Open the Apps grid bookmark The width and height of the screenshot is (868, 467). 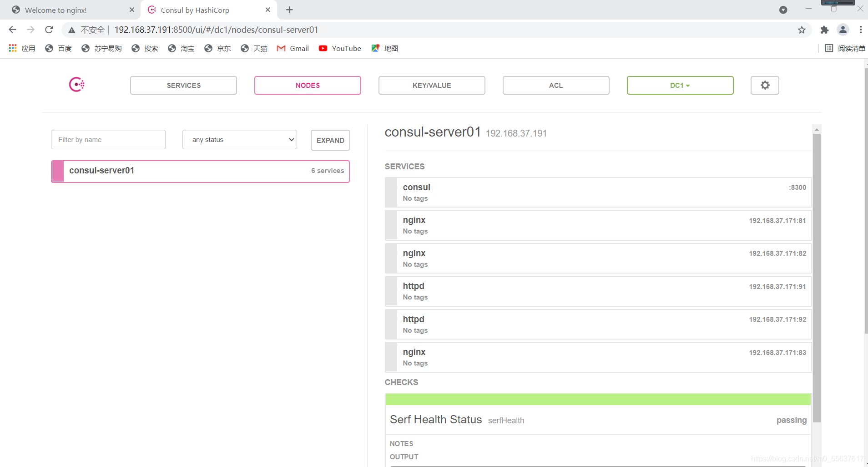[x=22, y=48]
